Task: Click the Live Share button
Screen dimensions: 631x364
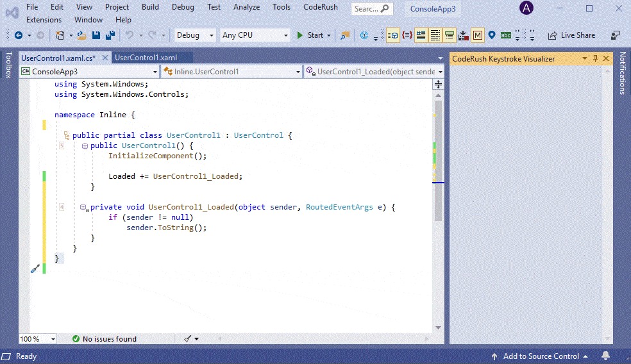Action: [x=571, y=35]
